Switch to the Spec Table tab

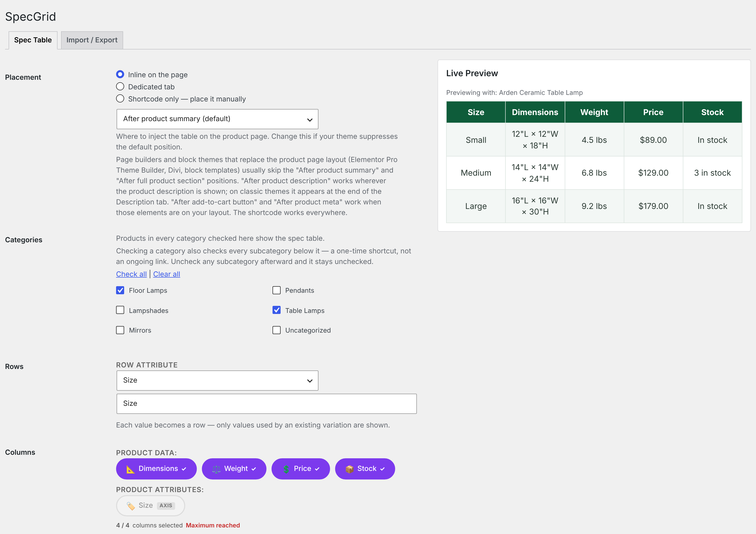(33, 40)
